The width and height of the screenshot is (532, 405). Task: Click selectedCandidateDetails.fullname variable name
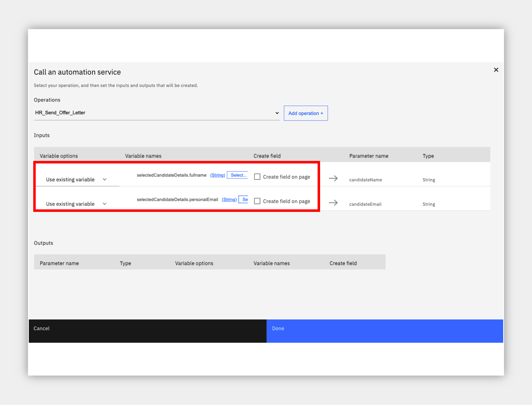point(171,175)
